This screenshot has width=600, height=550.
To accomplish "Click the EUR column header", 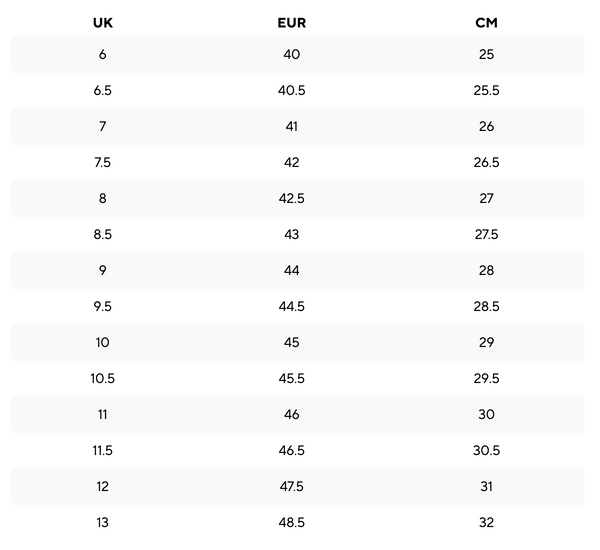I will click(291, 22).
